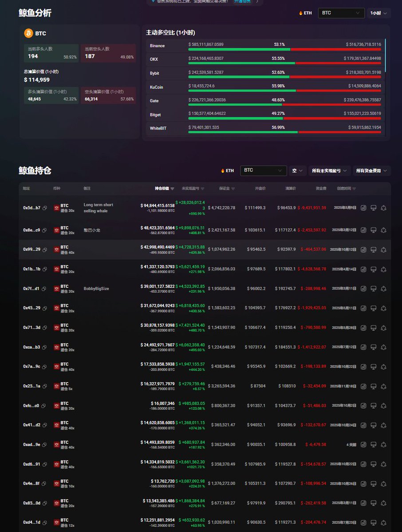Copy address 0x1b...1b
This screenshot has width=402, height=532.
click(x=44, y=269)
